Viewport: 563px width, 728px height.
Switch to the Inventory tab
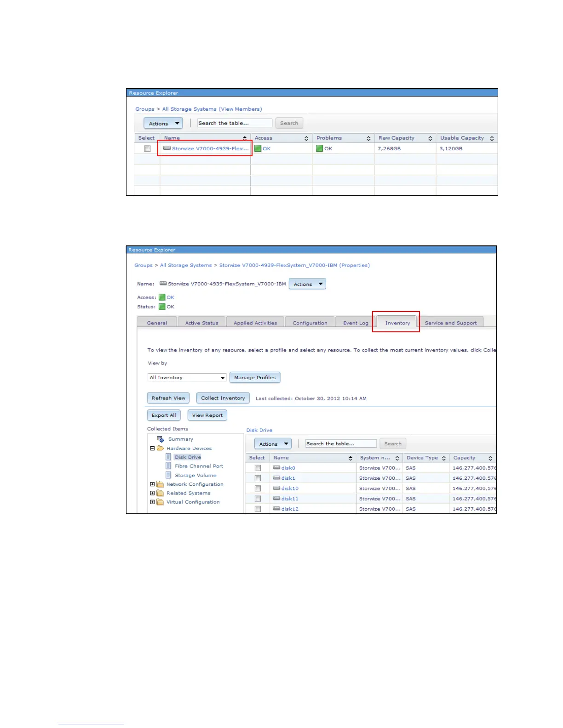(x=397, y=323)
